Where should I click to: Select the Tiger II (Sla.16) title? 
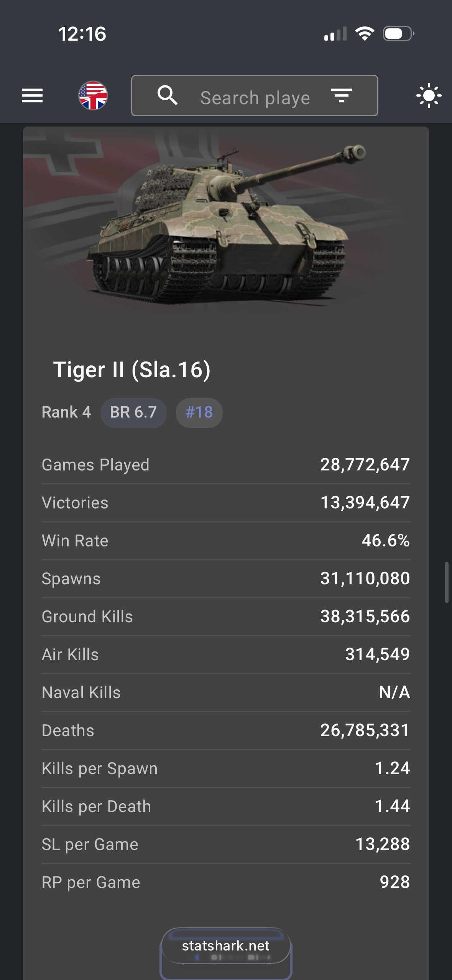131,370
